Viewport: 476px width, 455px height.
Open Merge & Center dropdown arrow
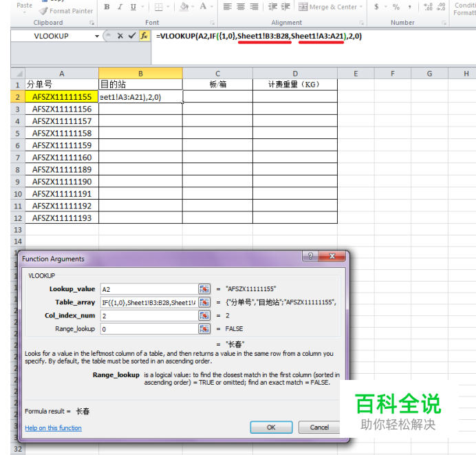(361, 7)
